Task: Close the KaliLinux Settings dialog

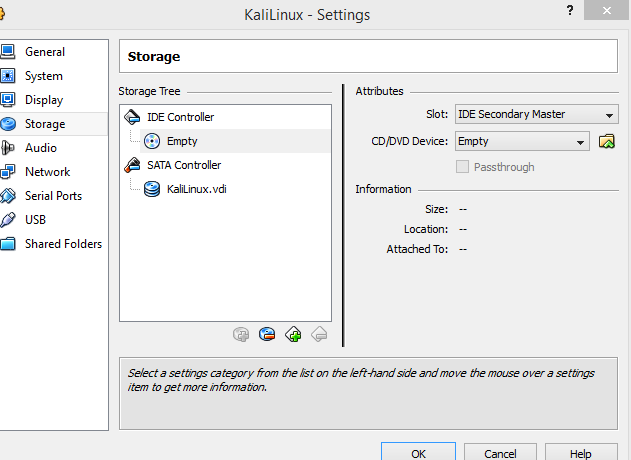Action: [606, 10]
